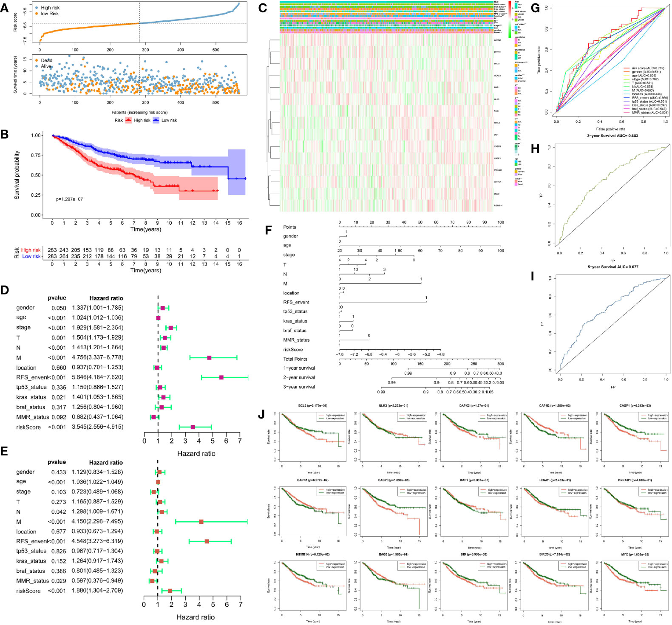Image resolution: width=672 pixels, height=625 pixels.
Task: Click the 'False positive rate' axis label
Action: pyautogui.click(x=610, y=129)
